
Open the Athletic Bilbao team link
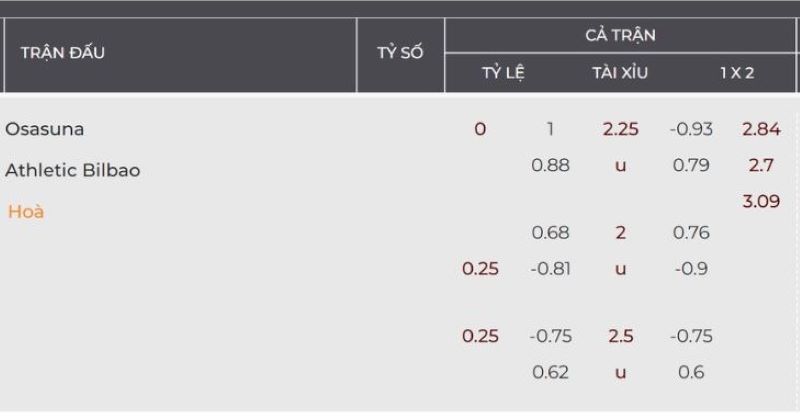click(73, 170)
